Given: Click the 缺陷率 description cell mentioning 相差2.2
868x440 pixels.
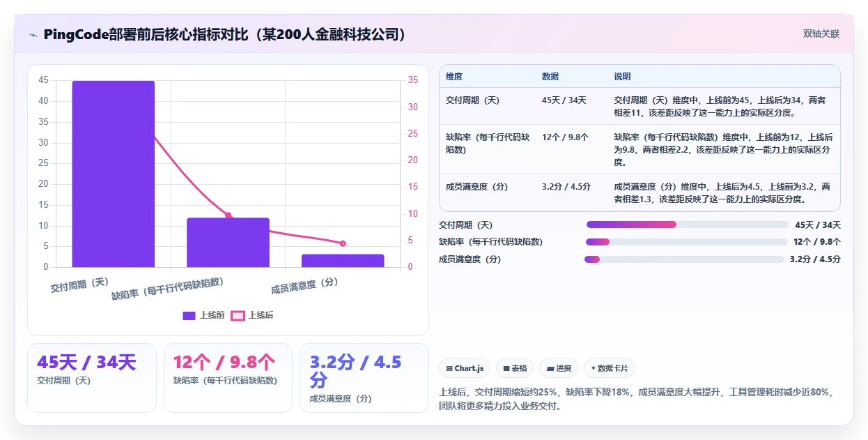Looking at the screenshot, I should tap(723, 149).
